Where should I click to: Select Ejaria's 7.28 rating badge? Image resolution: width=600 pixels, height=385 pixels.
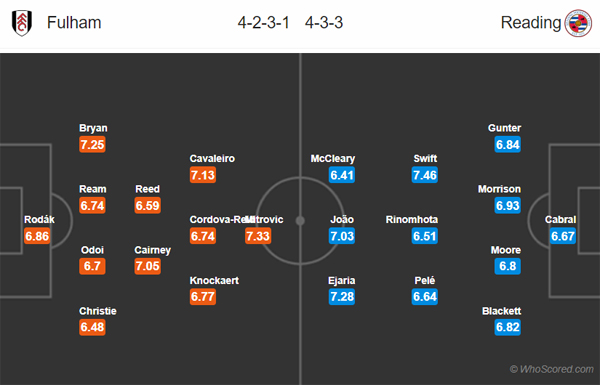342,297
